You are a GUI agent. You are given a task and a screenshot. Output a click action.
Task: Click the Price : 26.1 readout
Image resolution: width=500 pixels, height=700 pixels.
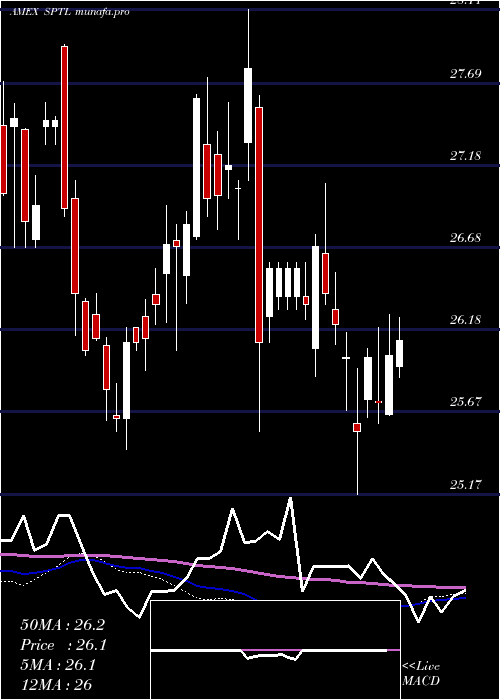click(x=64, y=645)
